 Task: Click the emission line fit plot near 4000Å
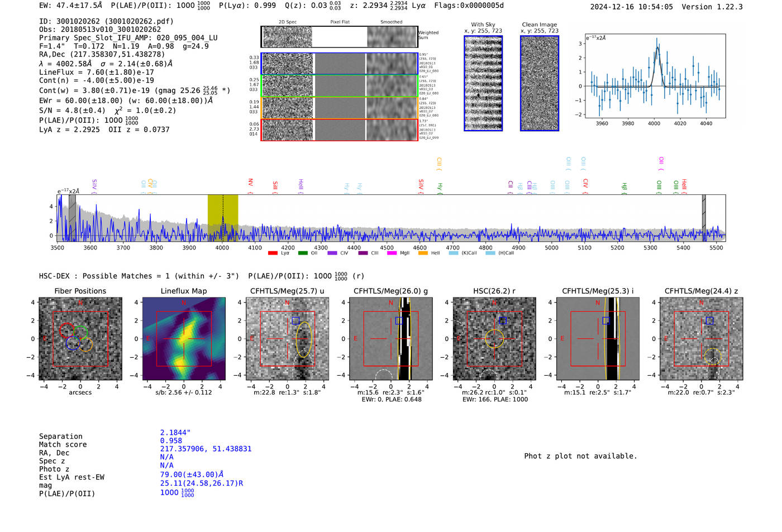click(655, 76)
